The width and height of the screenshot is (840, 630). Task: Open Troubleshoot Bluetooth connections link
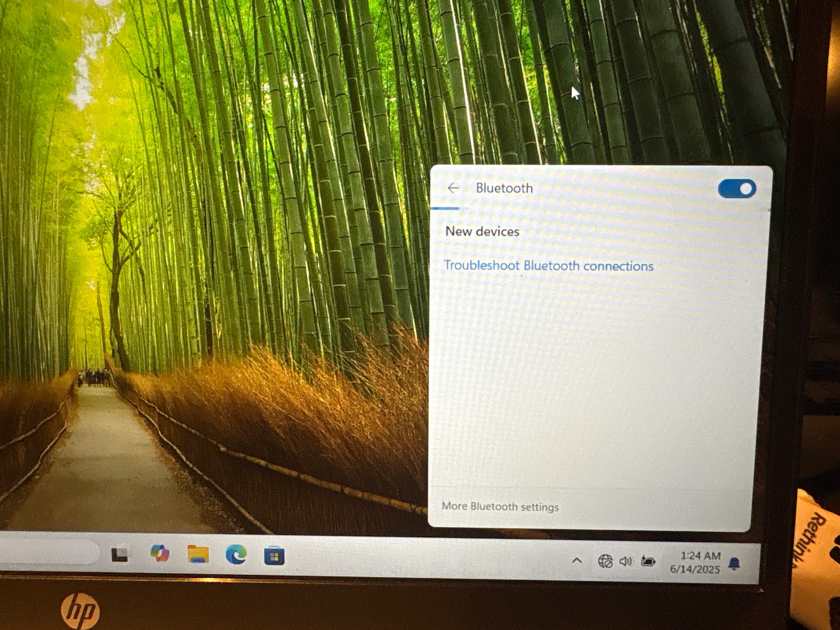click(x=549, y=265)
